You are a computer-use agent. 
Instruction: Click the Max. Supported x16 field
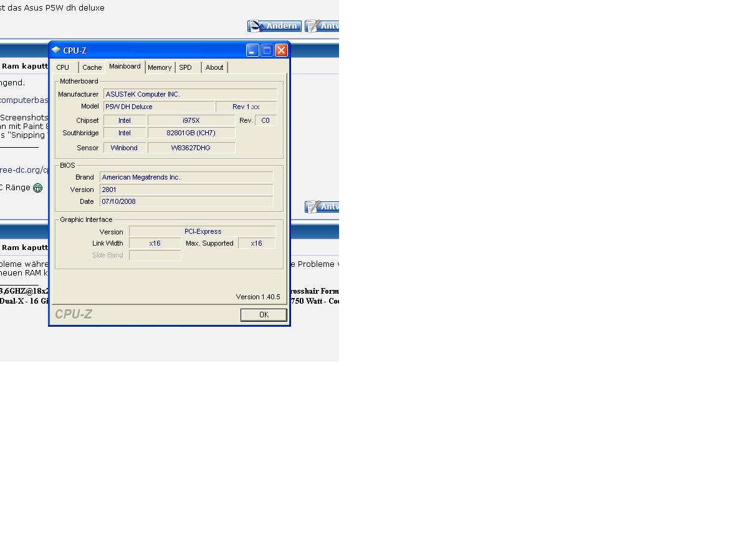(257, 243)
